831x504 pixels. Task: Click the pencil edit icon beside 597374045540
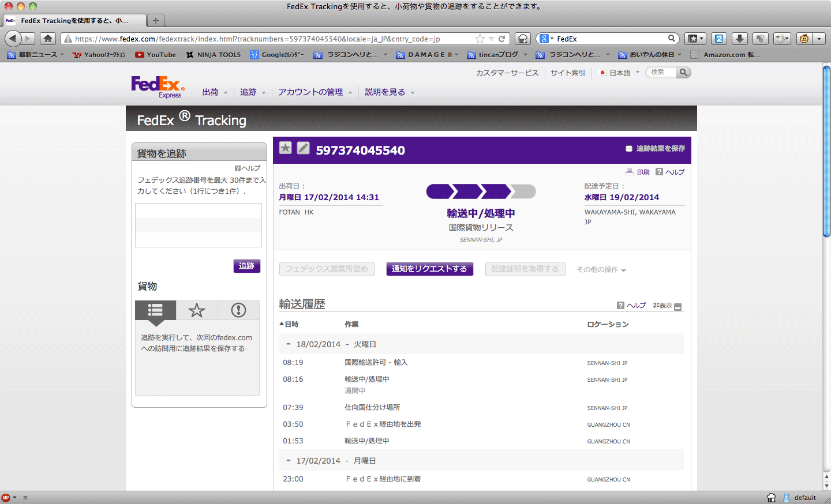pyautogui.click(x=304, y=148)
